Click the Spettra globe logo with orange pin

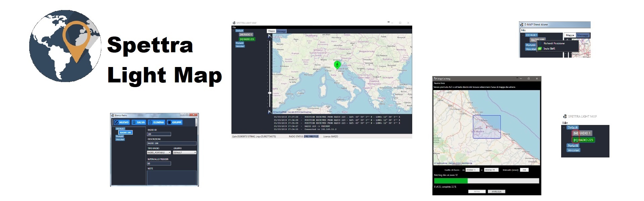(x=65, y=46)
